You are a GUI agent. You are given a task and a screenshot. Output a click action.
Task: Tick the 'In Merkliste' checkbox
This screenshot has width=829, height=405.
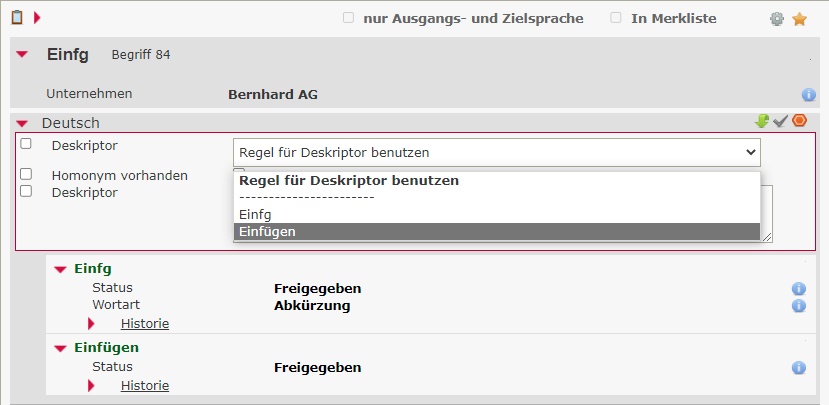(x=616, y=18)
